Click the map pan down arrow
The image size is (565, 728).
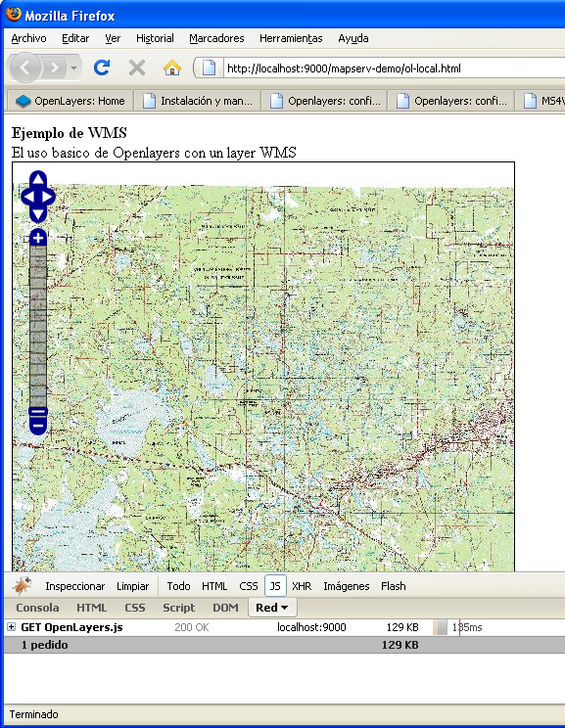point(38,214)
